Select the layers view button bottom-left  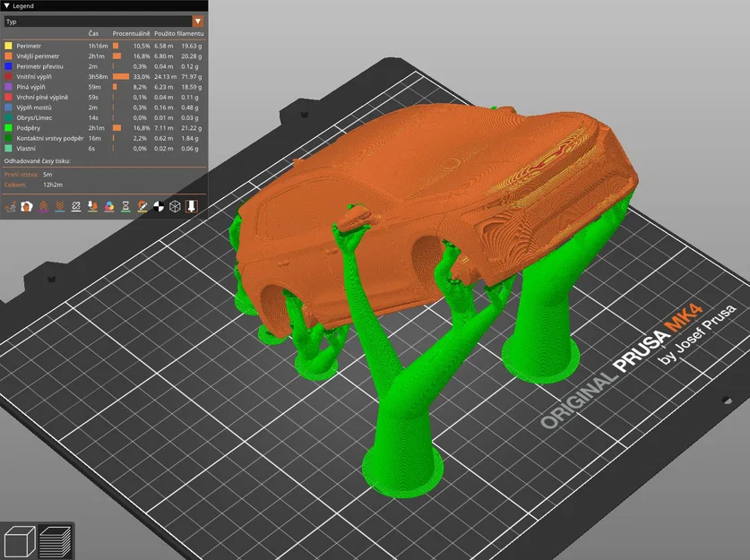coord(56,543)
